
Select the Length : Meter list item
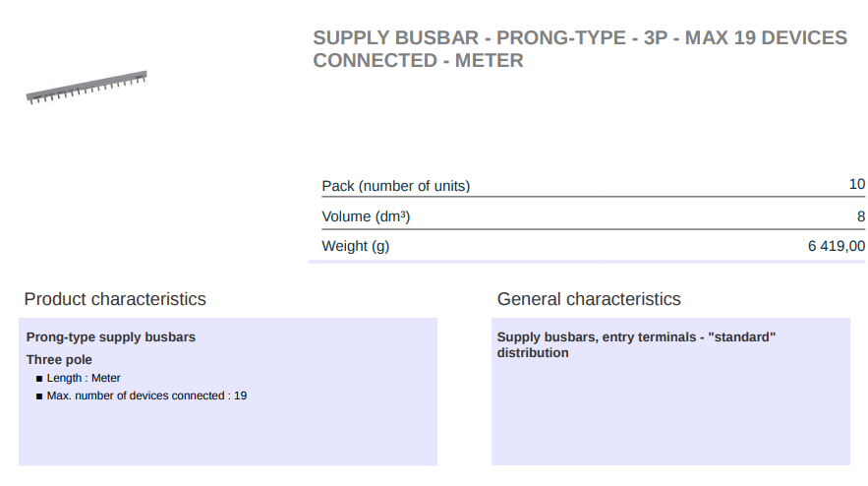point(84,378)
